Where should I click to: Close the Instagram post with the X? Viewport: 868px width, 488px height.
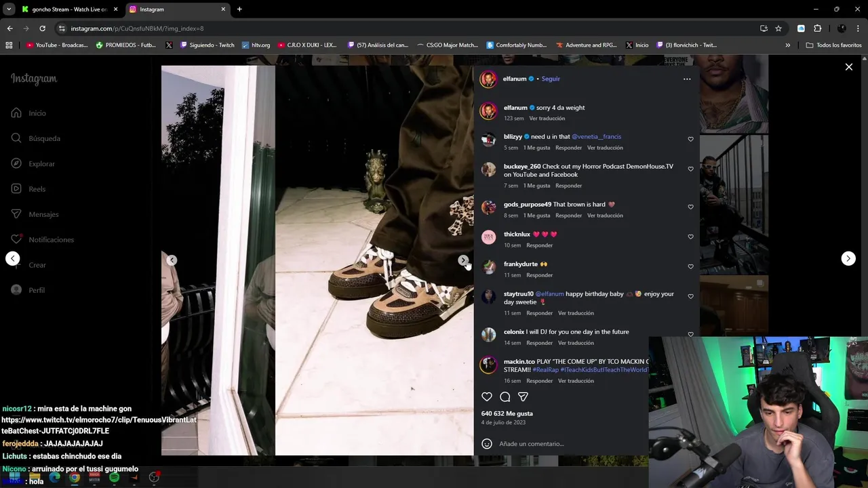click(848, 67)
